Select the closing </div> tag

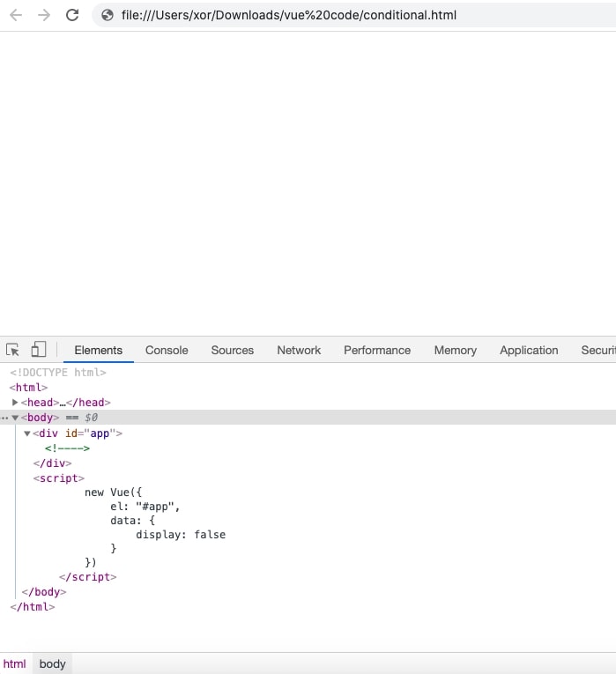[53, 463]
